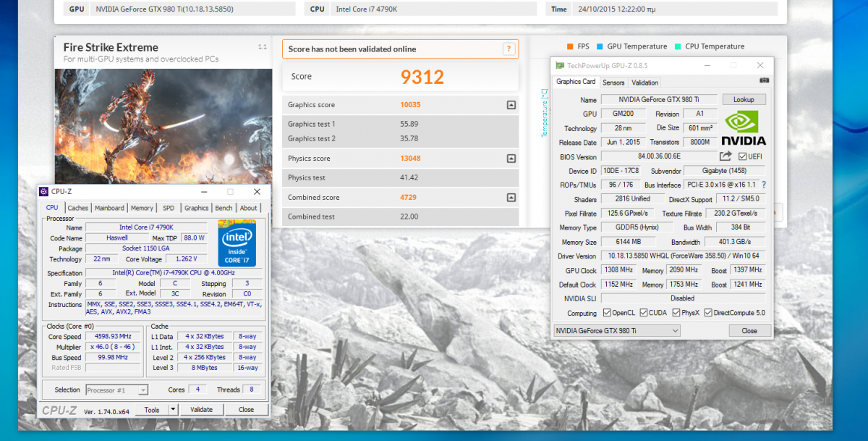Click the Bus Interface question mark icon
This screenshot has height=441, width=868.
(764, 185)
